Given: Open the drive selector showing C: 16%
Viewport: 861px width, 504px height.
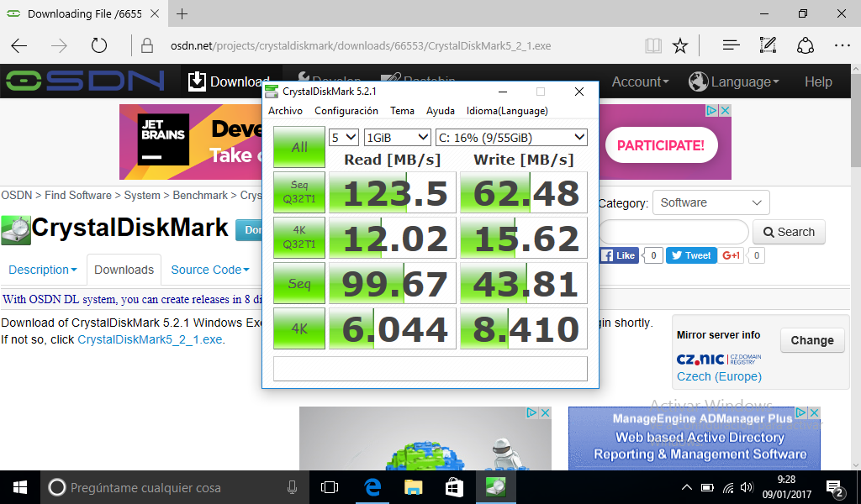Looking at the screenshot, I should click(511, 137).
